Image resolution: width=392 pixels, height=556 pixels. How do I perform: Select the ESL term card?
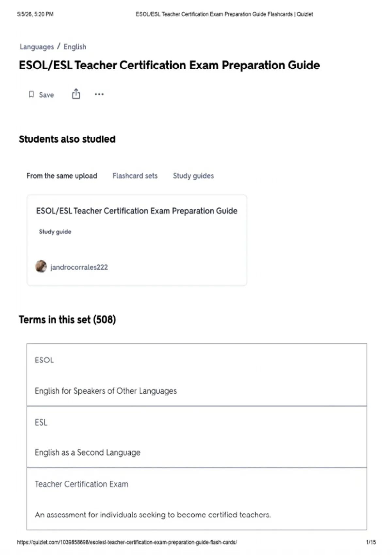(197, 437)
